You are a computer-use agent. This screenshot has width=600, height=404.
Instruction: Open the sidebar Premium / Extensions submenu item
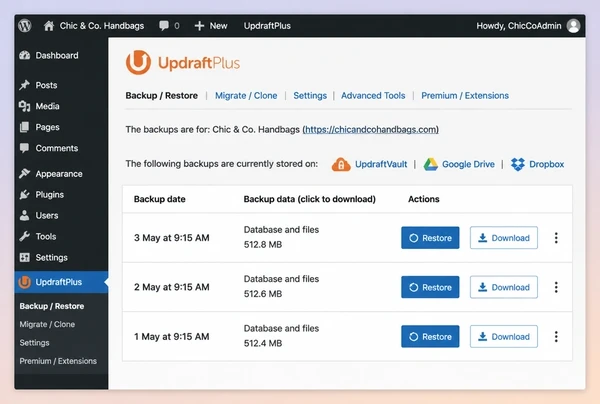click(x=58, y=361)
